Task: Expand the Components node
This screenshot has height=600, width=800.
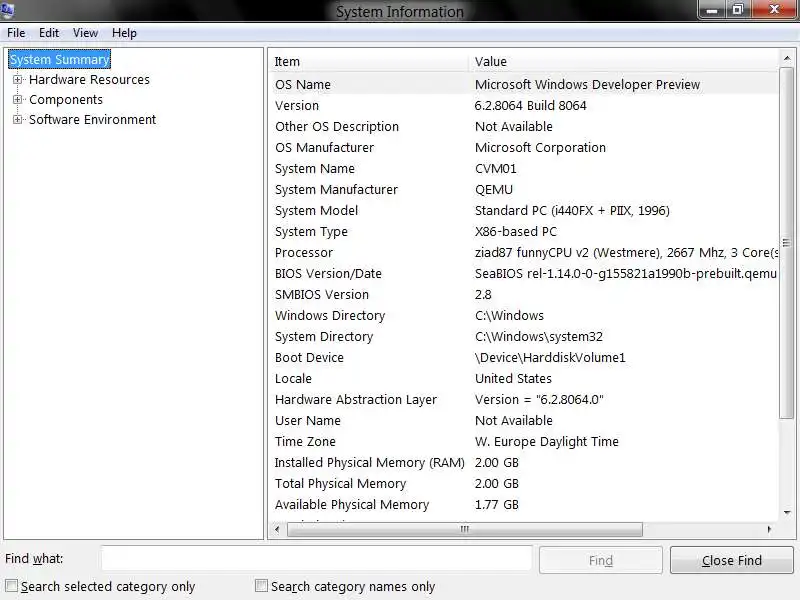Action: click(17, 99)
